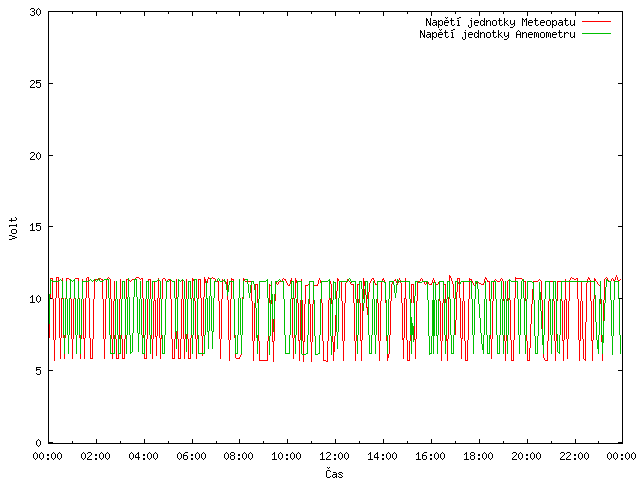The height and width of the screenshot is (480, 640).
Task: Click the x-axis label 16:00
Action: 430,456
